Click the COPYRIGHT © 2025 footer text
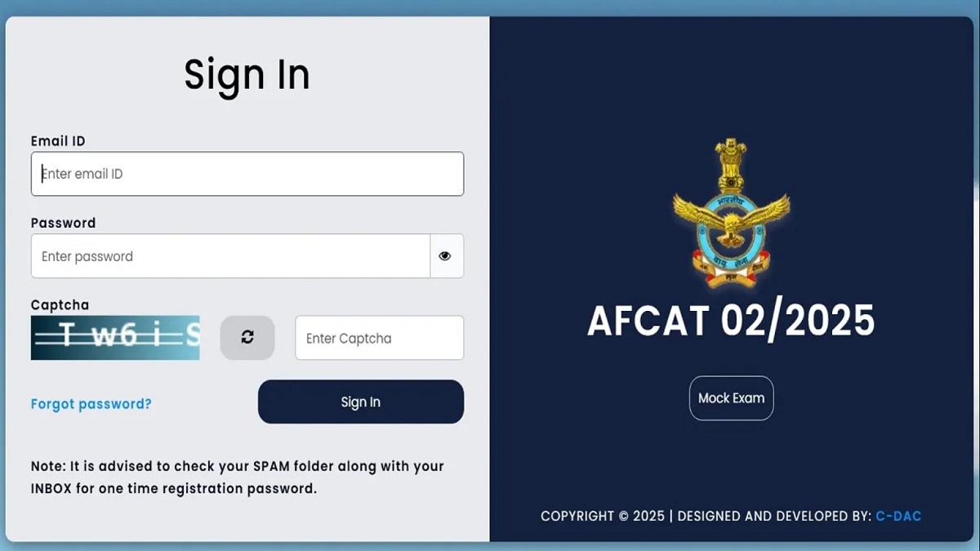Screen dimensions: 980x551 (601, 516)
